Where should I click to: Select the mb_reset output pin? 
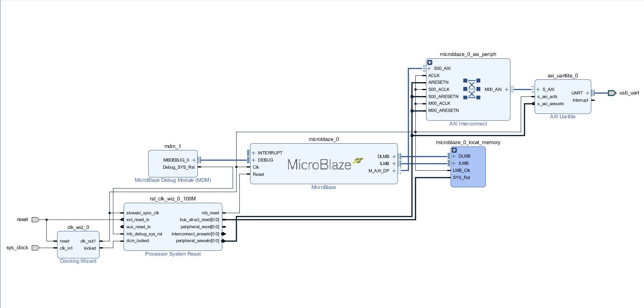210,213
